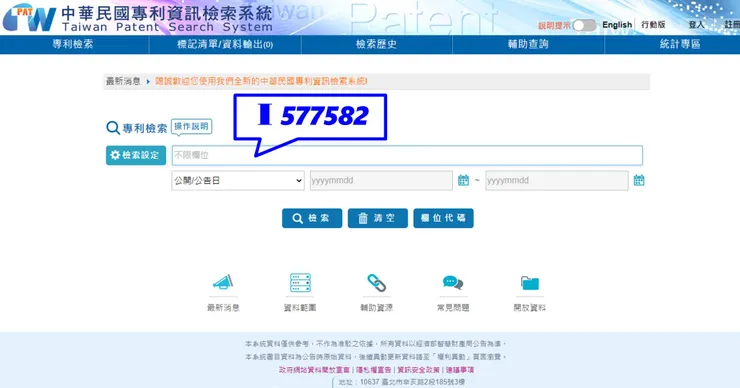Open calendar picker for start date
This screenshot has height=388, width=740.
(463, 180)
